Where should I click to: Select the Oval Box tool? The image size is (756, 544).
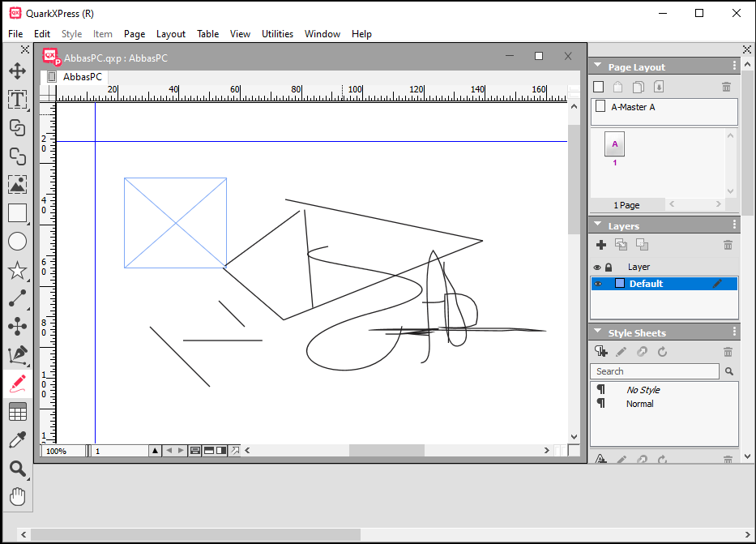click(x=17, y=242)
